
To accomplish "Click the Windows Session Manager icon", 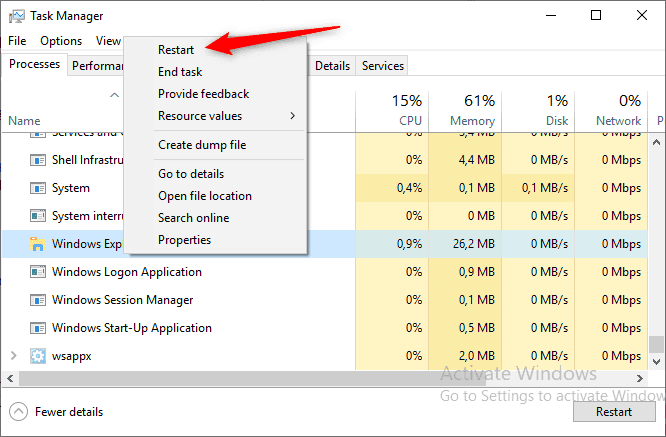I will 38,300.
